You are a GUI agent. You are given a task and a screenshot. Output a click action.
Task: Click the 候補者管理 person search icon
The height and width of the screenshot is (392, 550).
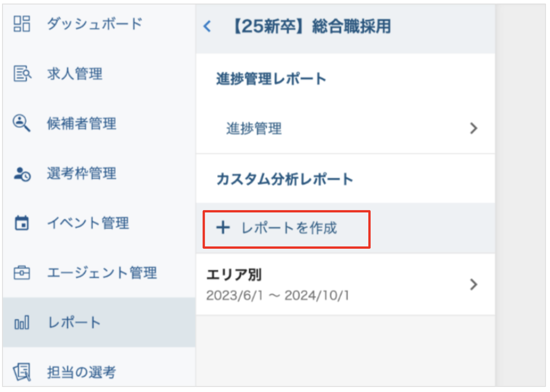[x=21, y=123]
